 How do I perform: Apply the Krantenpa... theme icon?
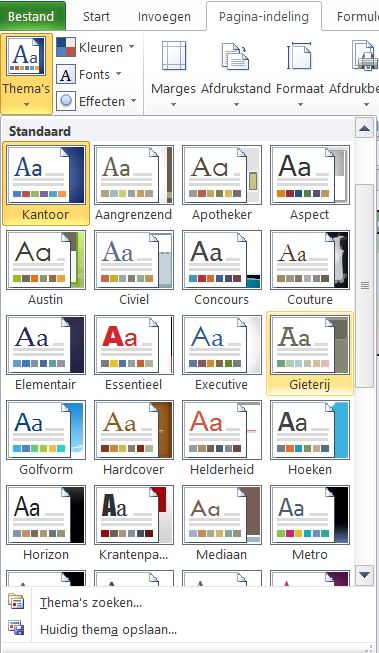[x=134, y=514]
